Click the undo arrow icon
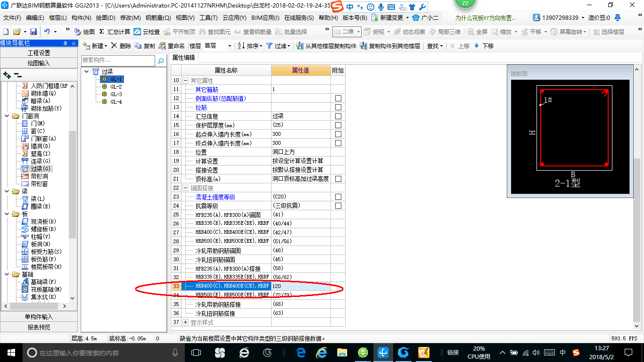The image size is (644, 362). click(47, 32)
